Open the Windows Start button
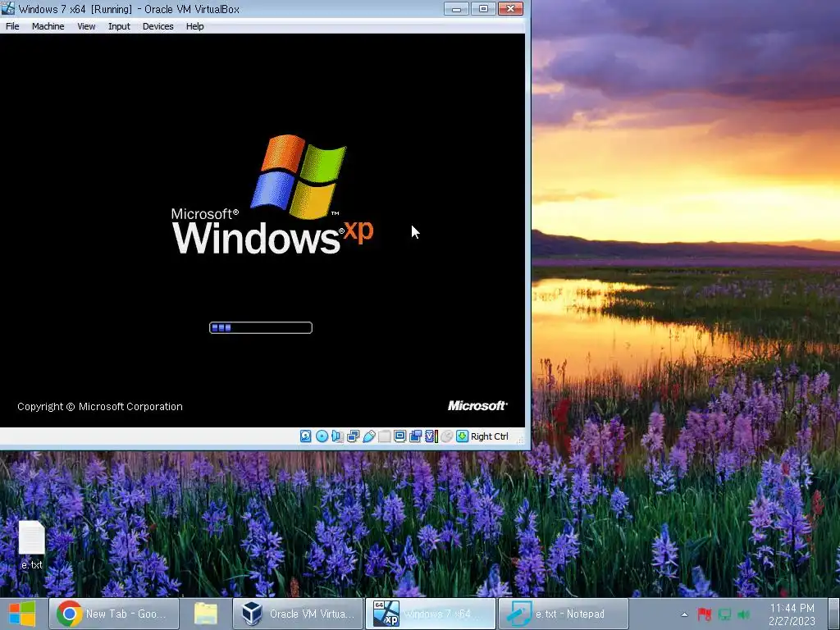 point(22,614)
